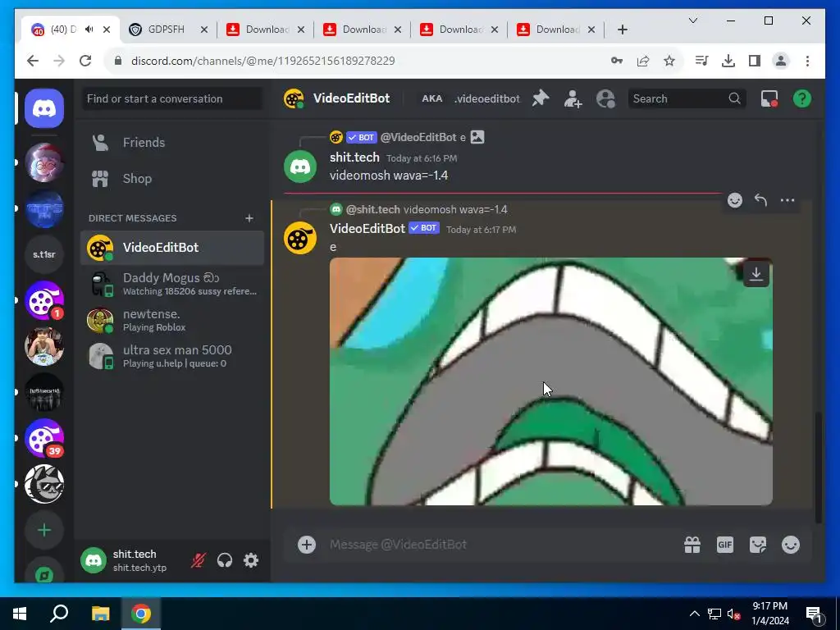Go back in browser history
Viewport: 840px width, 630px height.
coord(33,61)
